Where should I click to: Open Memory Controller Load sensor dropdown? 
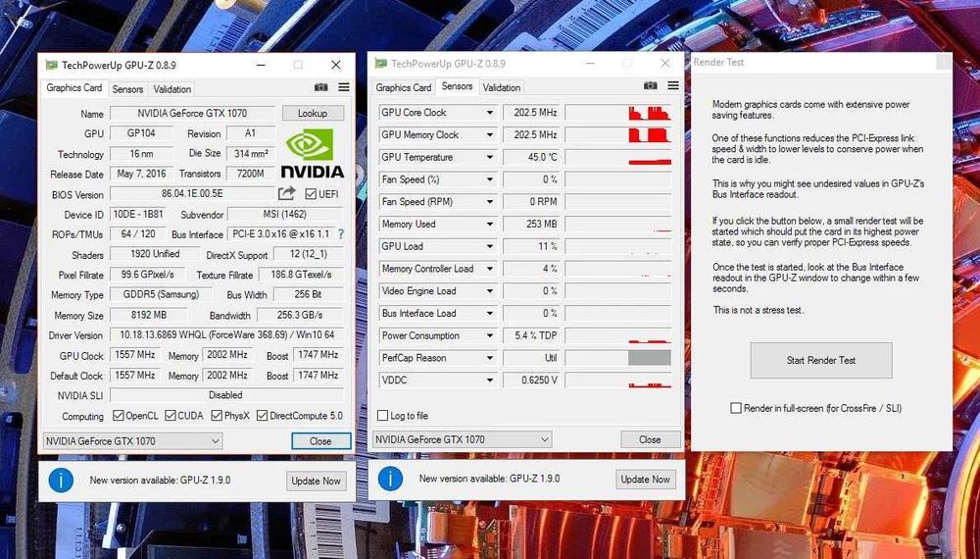tap(490, 269)
